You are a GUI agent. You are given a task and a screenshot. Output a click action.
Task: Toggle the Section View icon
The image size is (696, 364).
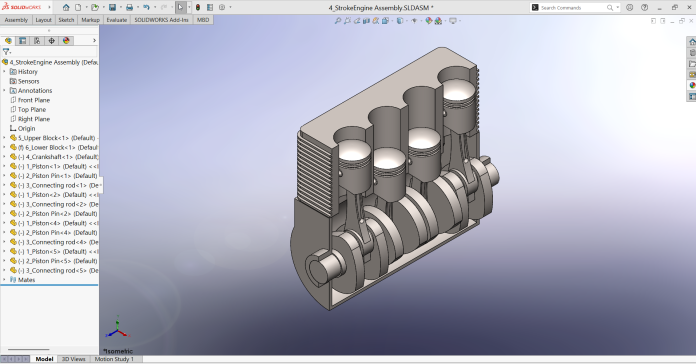pyautogui.click(x=366, y=20)
